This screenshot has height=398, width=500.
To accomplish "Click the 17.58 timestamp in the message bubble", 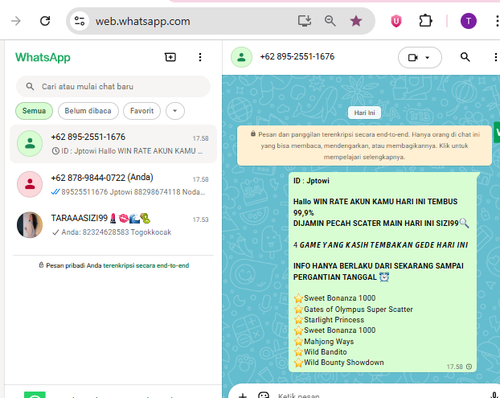I will [x=455, y=367].
